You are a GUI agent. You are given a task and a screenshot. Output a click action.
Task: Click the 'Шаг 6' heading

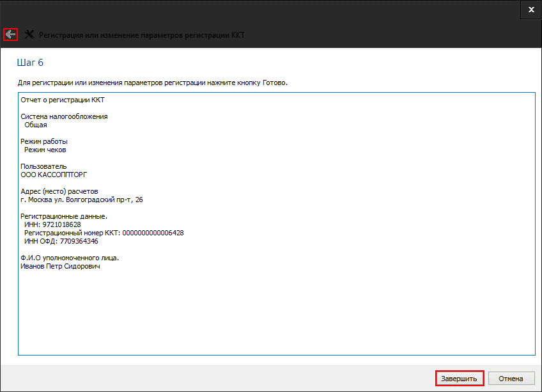[30, 63]
